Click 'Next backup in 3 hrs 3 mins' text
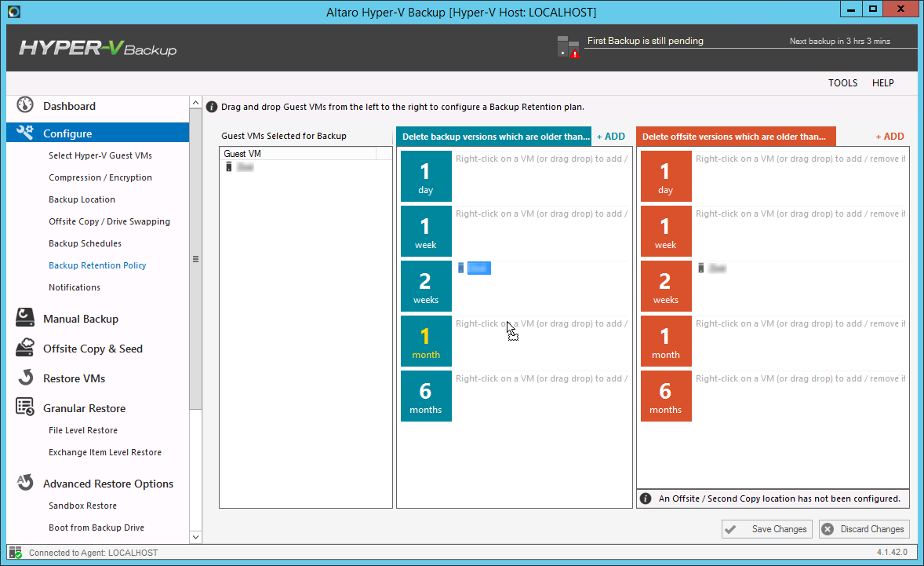 (x=840, y=42)
